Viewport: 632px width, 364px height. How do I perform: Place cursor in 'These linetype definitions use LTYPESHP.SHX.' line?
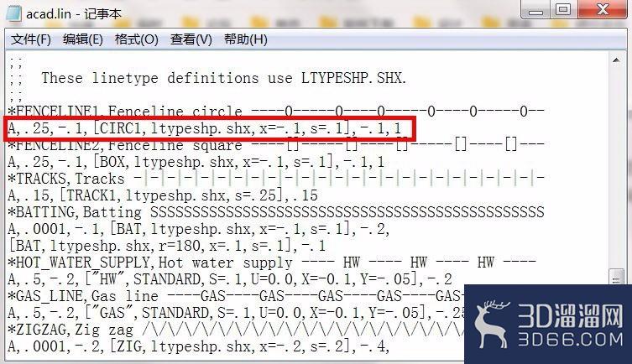224,78
